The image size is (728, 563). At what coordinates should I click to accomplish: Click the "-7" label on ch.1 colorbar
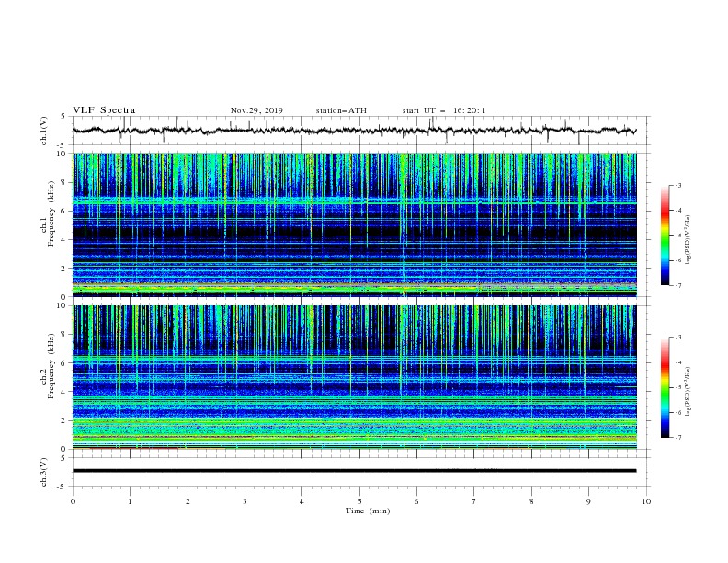678,285
